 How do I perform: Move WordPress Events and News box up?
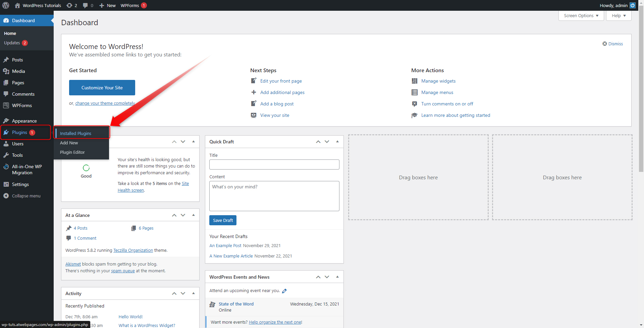pyautogui.click(x=318, y=277)
